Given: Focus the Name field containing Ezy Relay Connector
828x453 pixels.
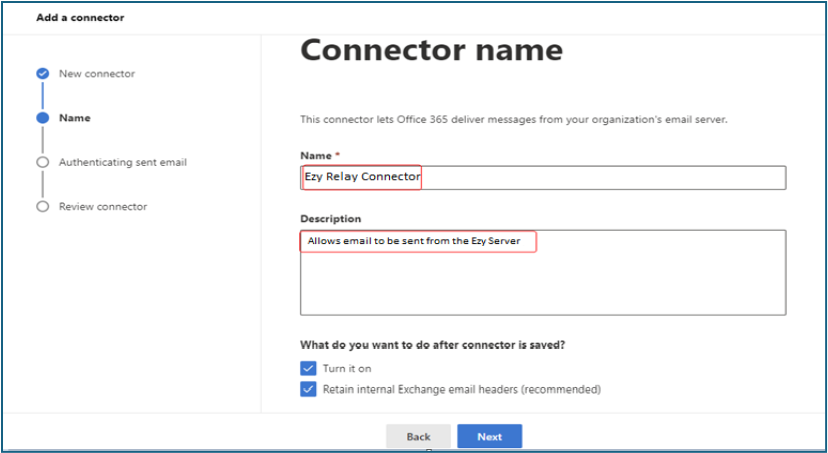Looking at the screenshot, I should (x=543, y=177).
